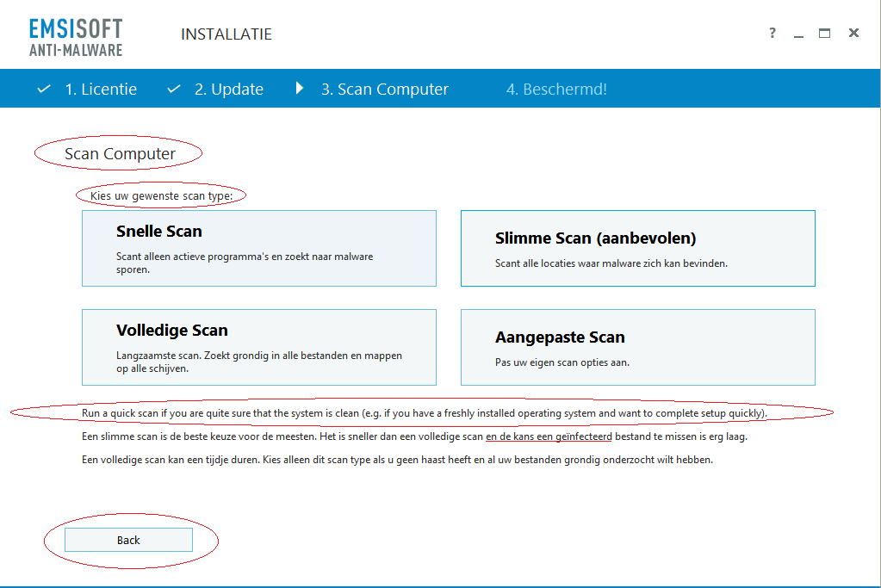Choose the Aangepaste Scan option
This screenshot has height=588, width=881.
click(x=638, y=347)
